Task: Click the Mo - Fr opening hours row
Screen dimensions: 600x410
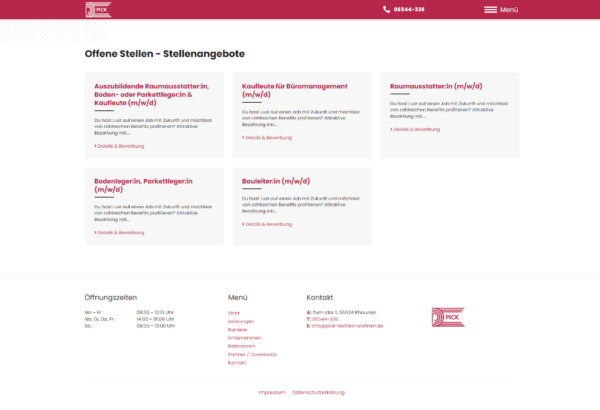Action: 129,312
